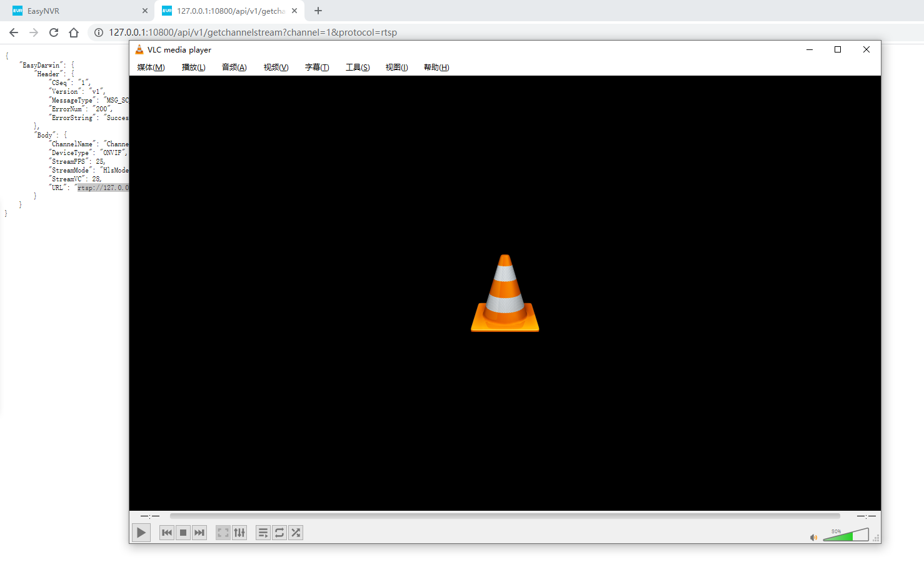View site information icon in address bar
This screenshot has width=924, height=572.
click(99, 33)
